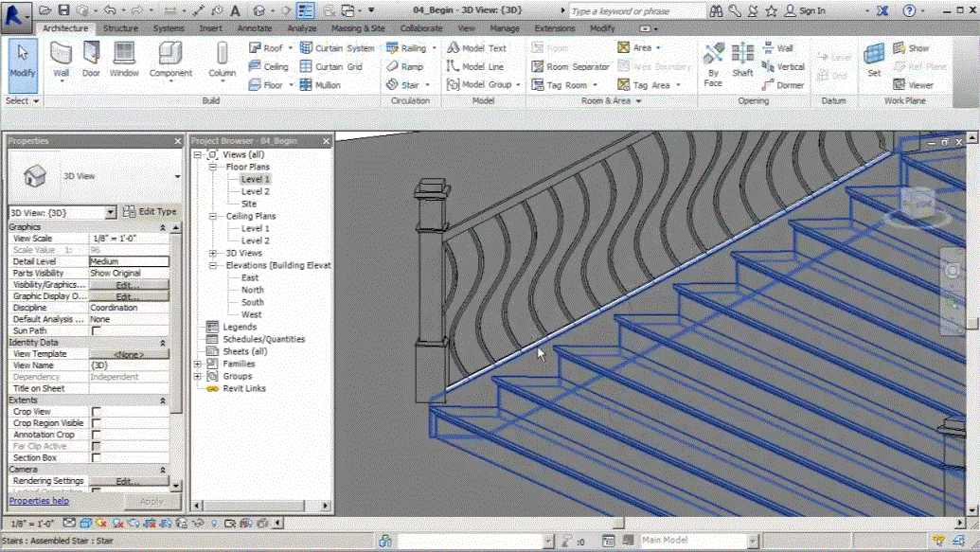Open the Massing & Site tab
The width and height of the screenshot is (980, 552).
tap(358, 28)
